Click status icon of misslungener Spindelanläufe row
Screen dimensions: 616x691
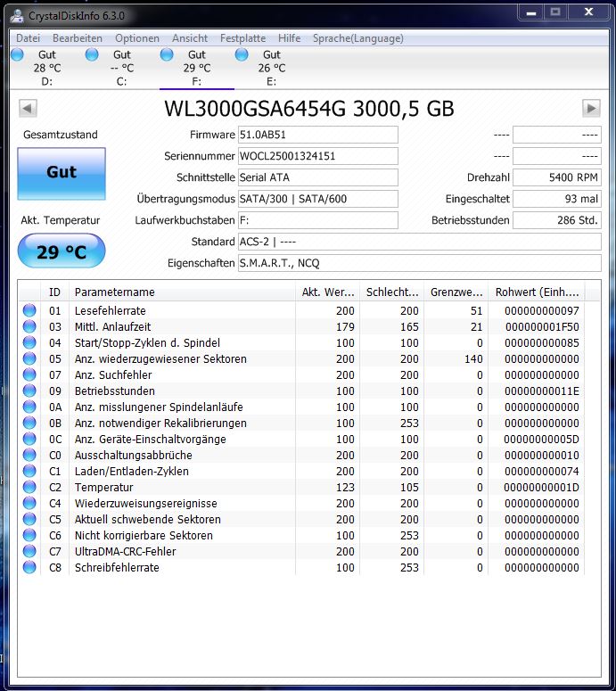pos(29,407)
